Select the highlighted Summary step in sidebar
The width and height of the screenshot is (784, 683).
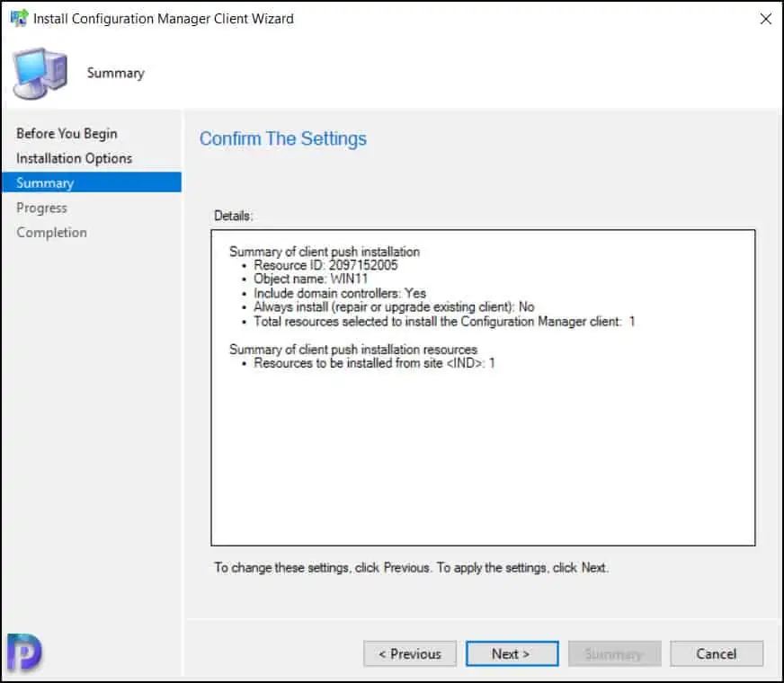tap(45, 182)
